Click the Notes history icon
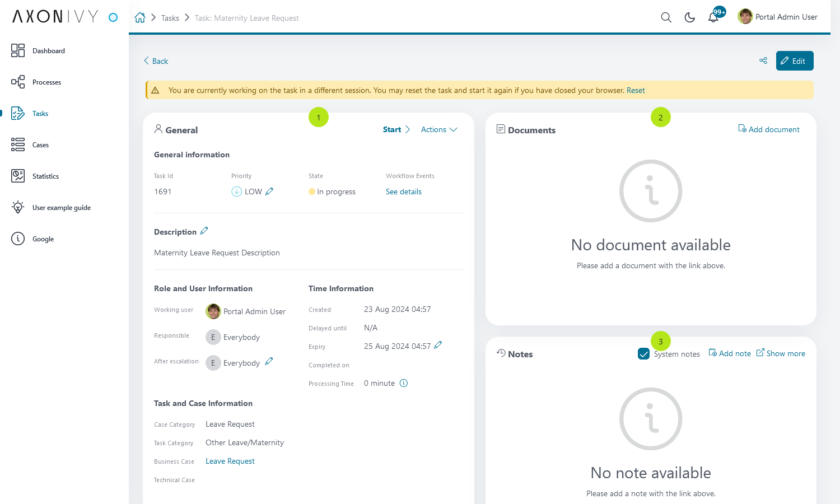The width and height of the screenshot is (840, 504). pyautogui.click(x=501, y=353)
